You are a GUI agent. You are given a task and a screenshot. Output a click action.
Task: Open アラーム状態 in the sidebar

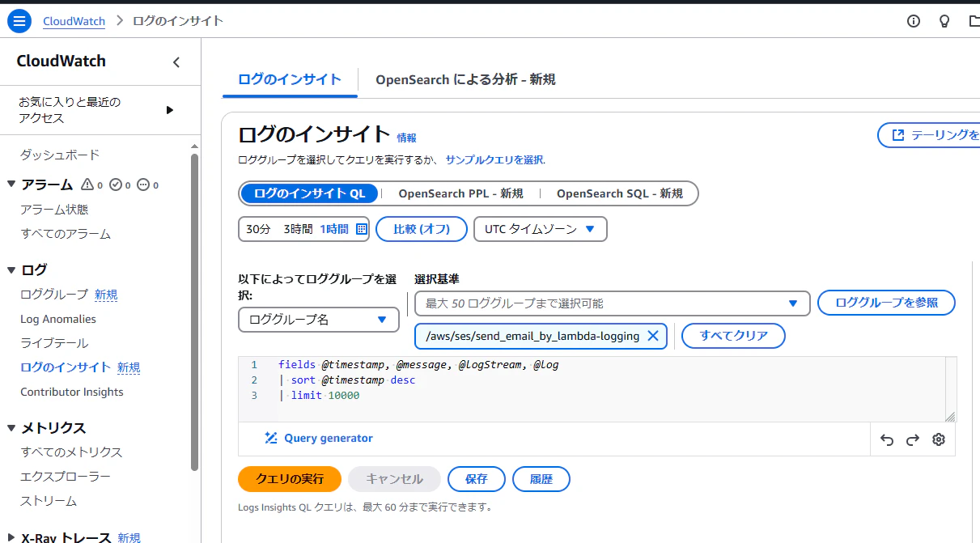[54, 209]
